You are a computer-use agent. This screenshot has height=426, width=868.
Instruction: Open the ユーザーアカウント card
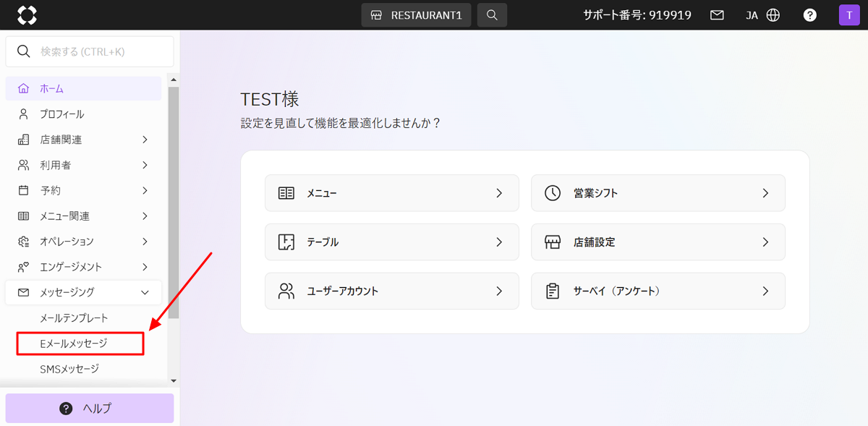tap(391, 291)
